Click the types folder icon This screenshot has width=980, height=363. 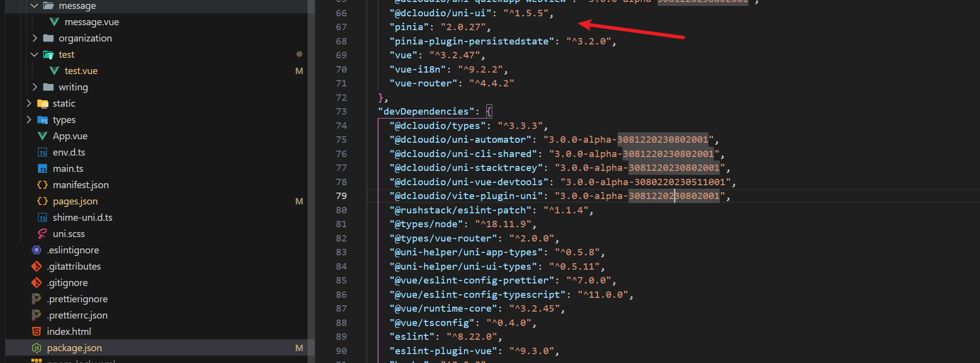(42, 120)
